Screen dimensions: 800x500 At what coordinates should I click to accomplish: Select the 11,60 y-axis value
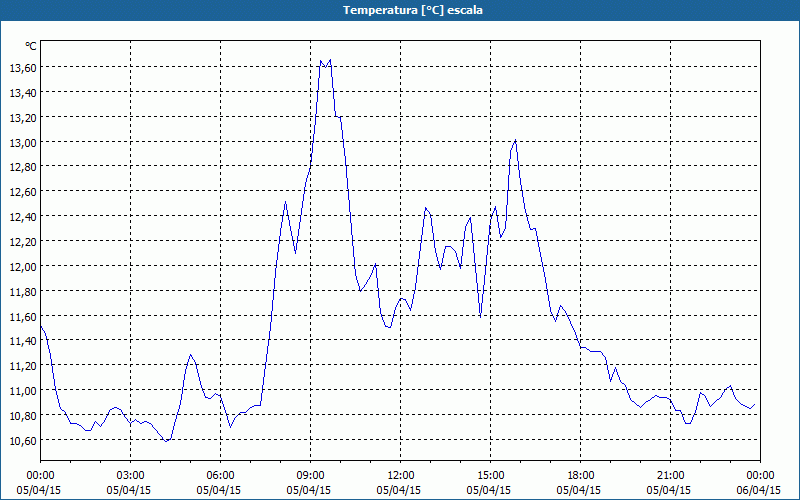coord(22,316)
